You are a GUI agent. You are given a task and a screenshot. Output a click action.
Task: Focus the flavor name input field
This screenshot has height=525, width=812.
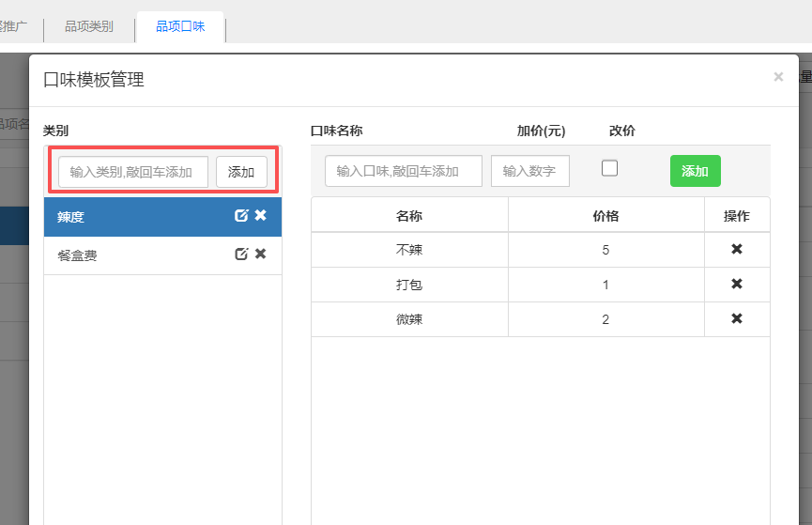click(x=404, y=171)
